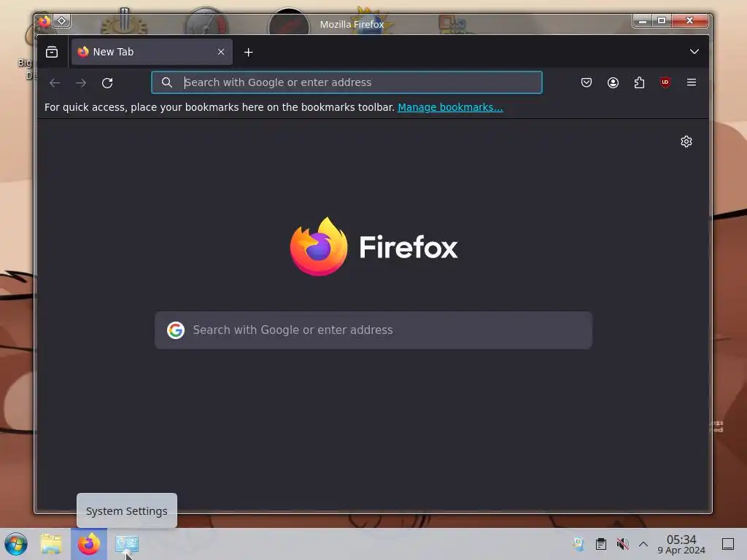747x560 pixels.
Task: Click the Firefox logo on the page
Action: pos(373,246)
